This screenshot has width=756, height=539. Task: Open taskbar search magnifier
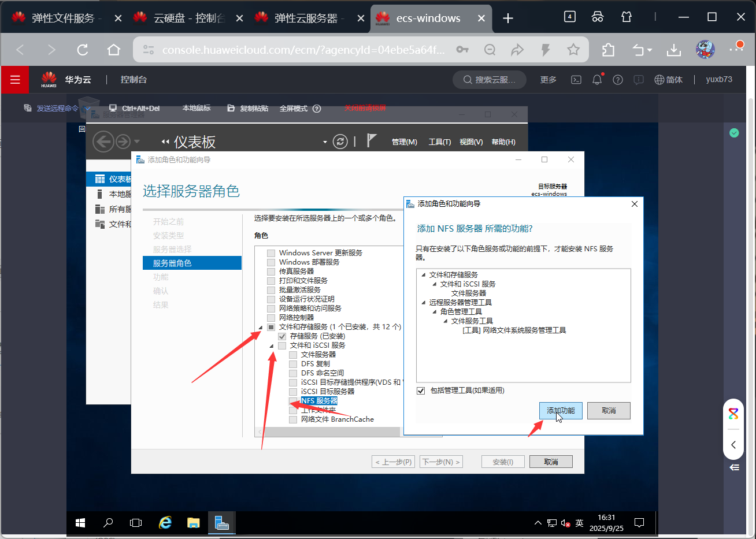(x=108, y=523)
